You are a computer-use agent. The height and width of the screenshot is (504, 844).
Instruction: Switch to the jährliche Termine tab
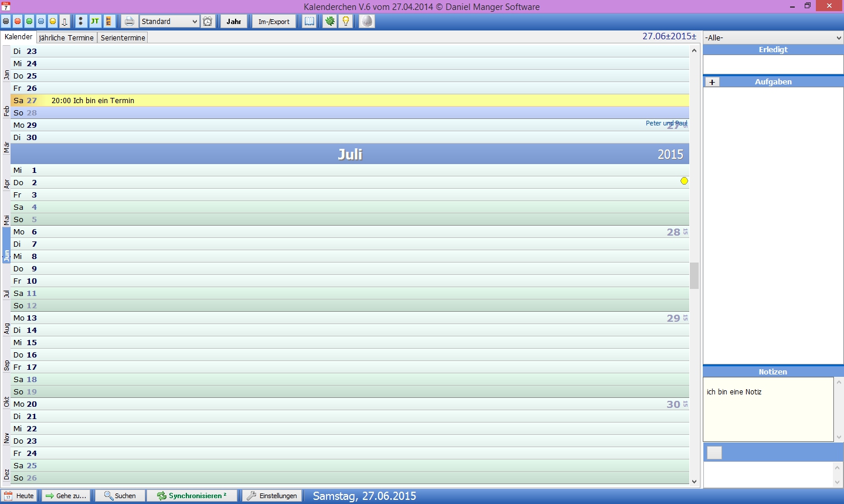coord(66,38)
